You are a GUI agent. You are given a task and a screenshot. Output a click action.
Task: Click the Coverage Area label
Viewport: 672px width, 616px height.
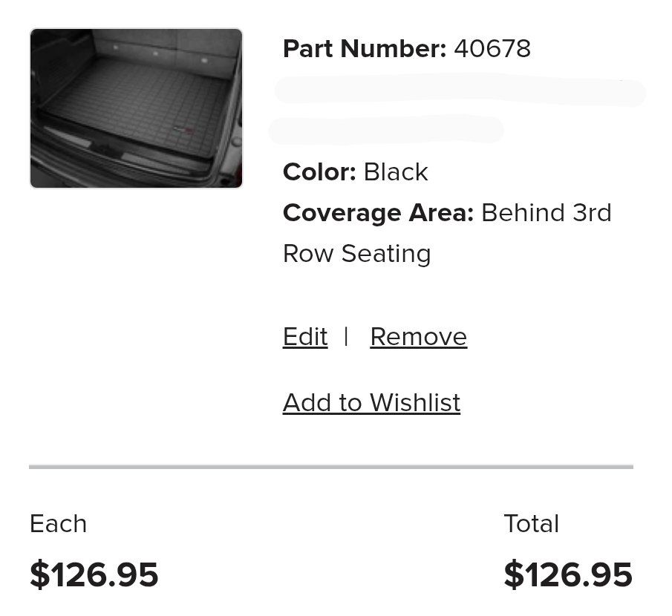coord(378,213)
